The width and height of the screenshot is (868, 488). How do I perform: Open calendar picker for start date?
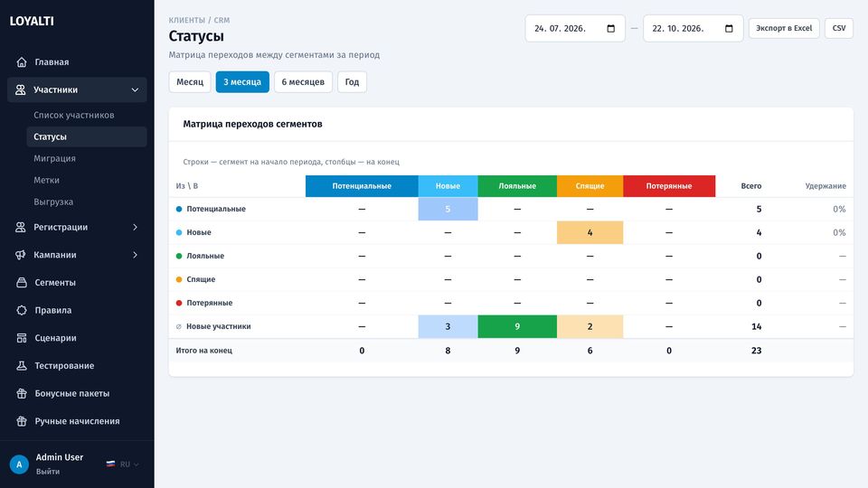[610, 28]
